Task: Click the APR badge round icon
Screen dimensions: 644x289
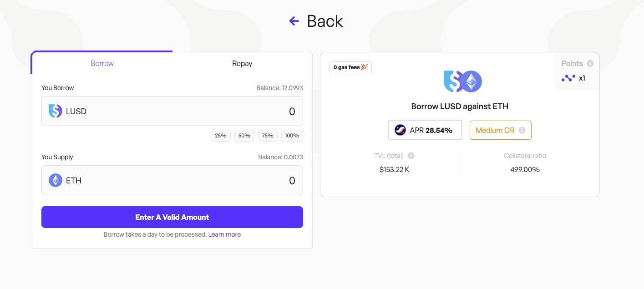Action: point(400,130)
